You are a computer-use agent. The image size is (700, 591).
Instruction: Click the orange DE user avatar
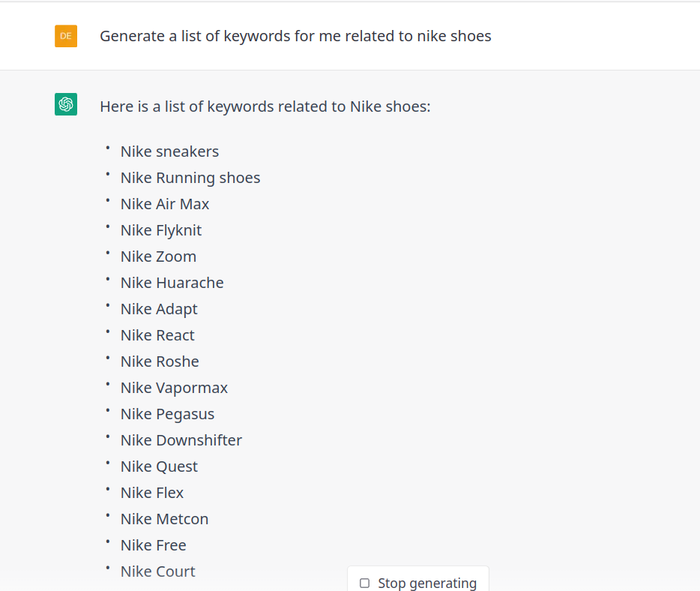[66, 36]
